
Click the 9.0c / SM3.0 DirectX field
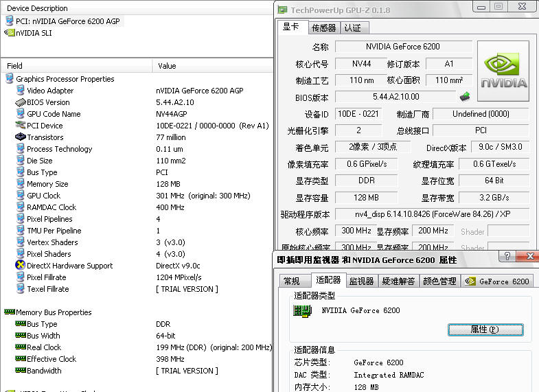(500, 147)
